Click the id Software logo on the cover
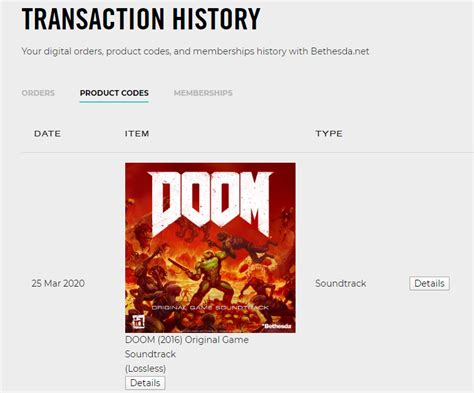Viewport: 474px width, 393px height. 138,321
